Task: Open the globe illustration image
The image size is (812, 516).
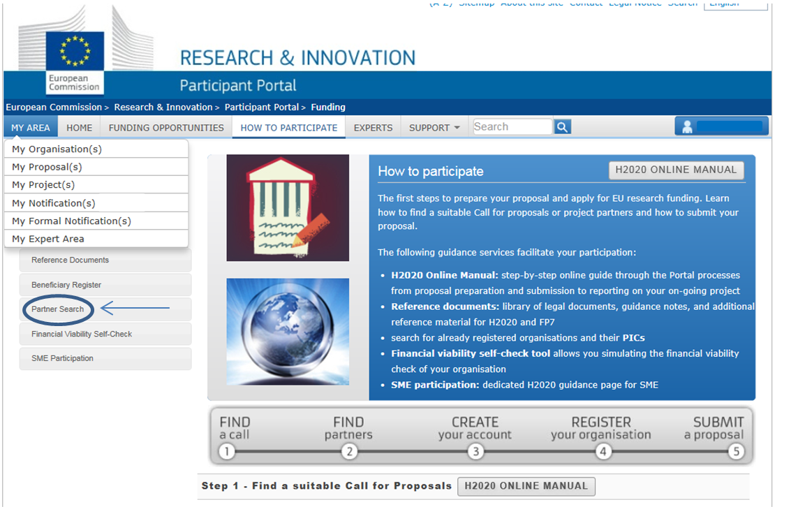Action: [x=288, y=332]
